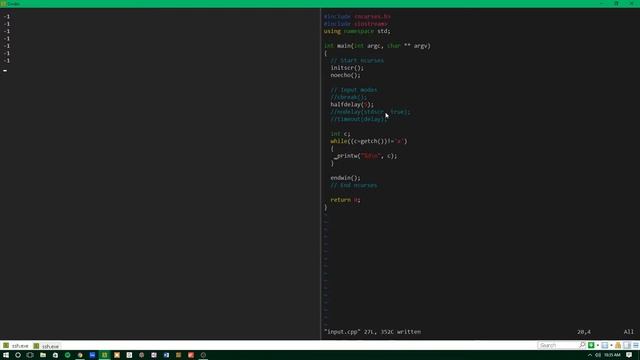Viewport: 640px width, 360px height.
Task: Click the yellow lock icon in the bottom toolbar
Action: [x=618, y=345]
